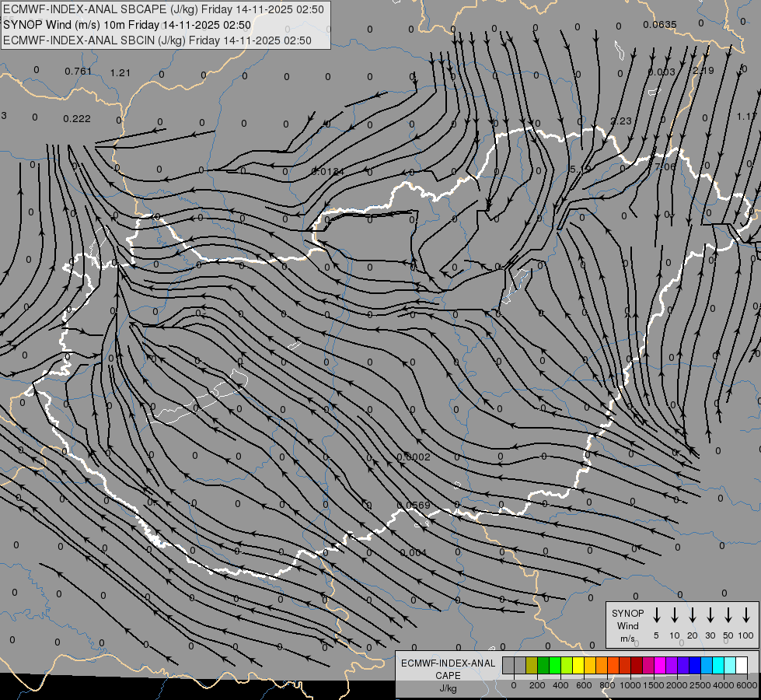The image size is (761, 700).
Task: Click the SBCIN title line at top
Action: pos(157,40)
